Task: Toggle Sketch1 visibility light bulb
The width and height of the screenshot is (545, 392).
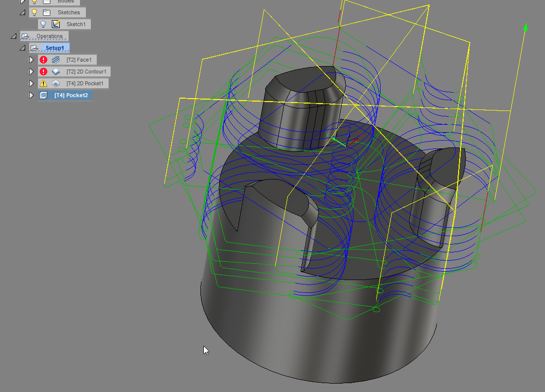Action: click(x=43, y=24)
